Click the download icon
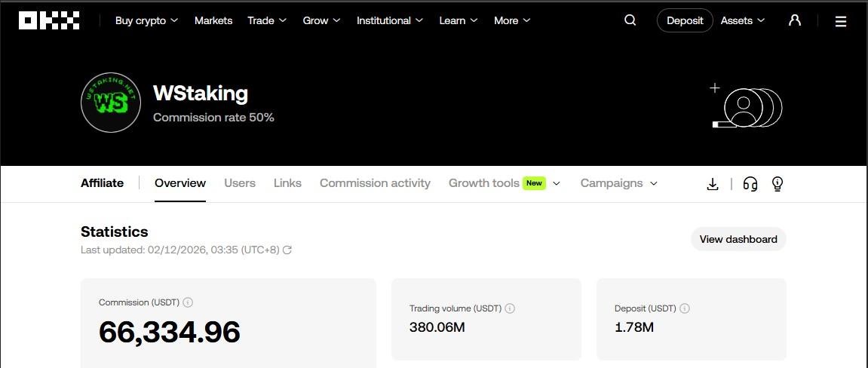 click(x=713, y=184)
